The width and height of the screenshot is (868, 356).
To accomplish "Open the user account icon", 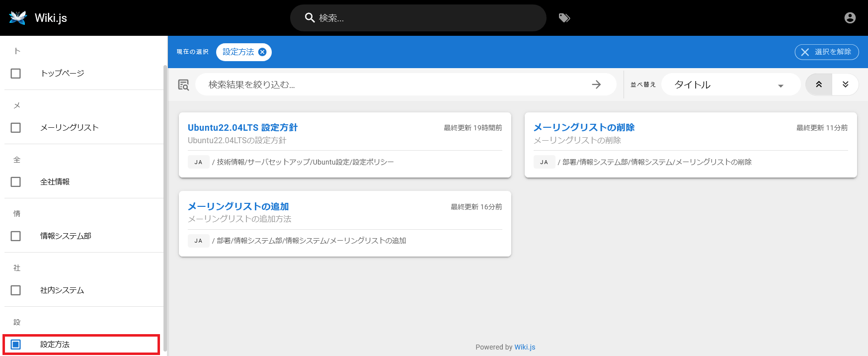I will 850,18.
